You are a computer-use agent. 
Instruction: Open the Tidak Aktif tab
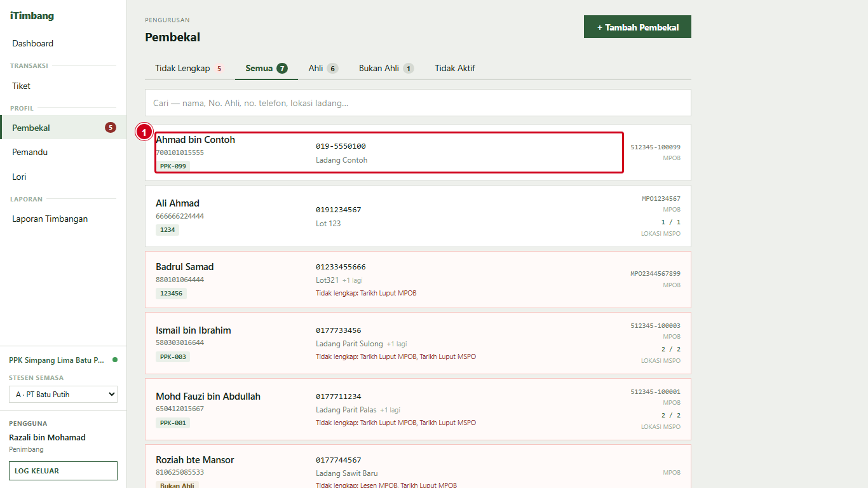455,68
